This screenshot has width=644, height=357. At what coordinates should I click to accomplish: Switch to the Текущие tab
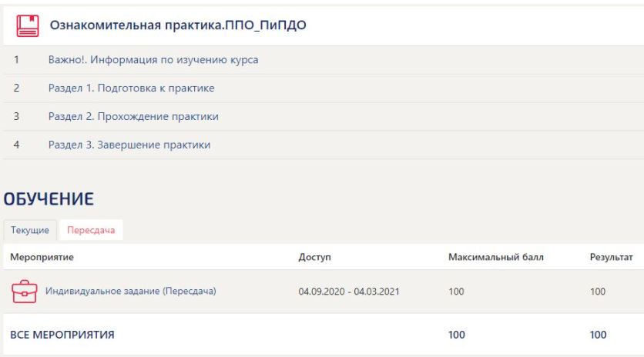coord(30,231)
